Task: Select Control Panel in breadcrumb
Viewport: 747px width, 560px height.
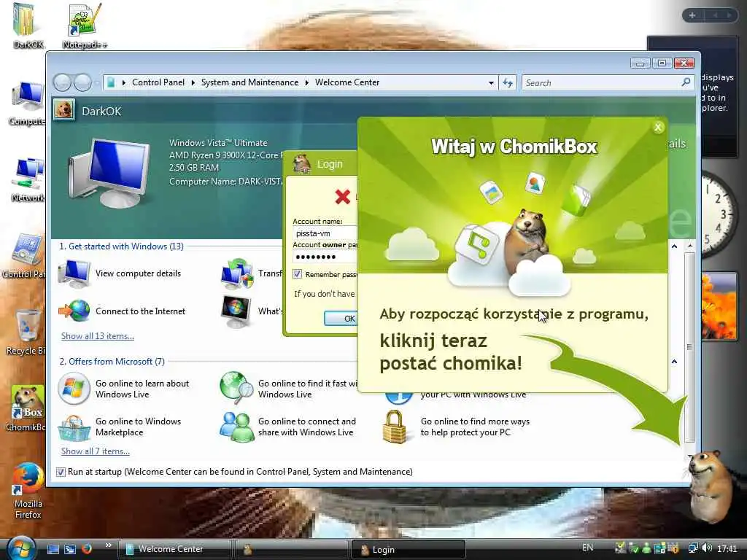Action: pyautogui.click(x=158, y=82)
